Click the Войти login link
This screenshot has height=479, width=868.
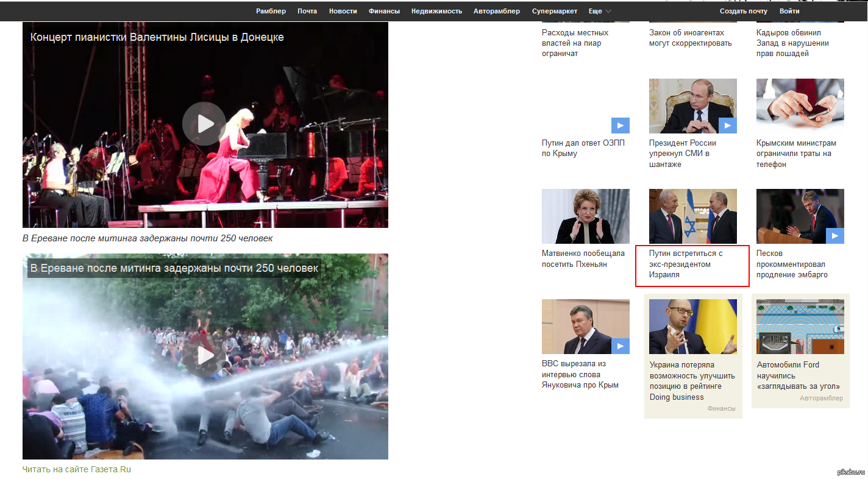pyautogui.click(x=789, y=11)
